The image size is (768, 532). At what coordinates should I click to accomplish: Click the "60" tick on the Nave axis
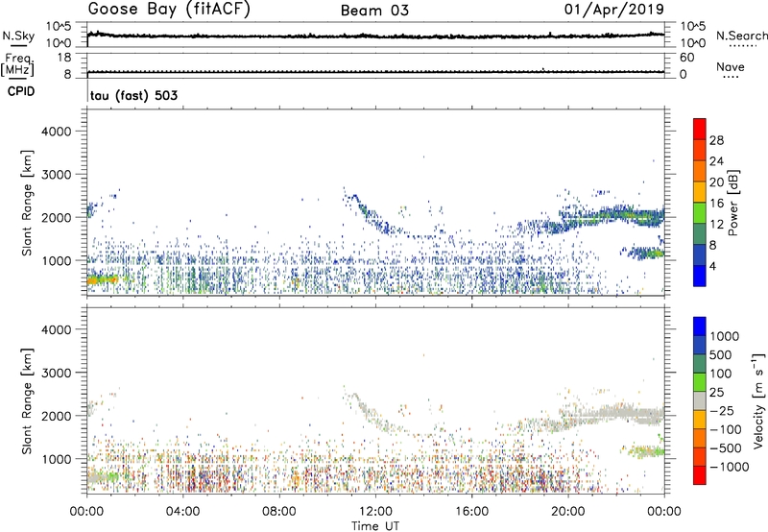point(687,58)
